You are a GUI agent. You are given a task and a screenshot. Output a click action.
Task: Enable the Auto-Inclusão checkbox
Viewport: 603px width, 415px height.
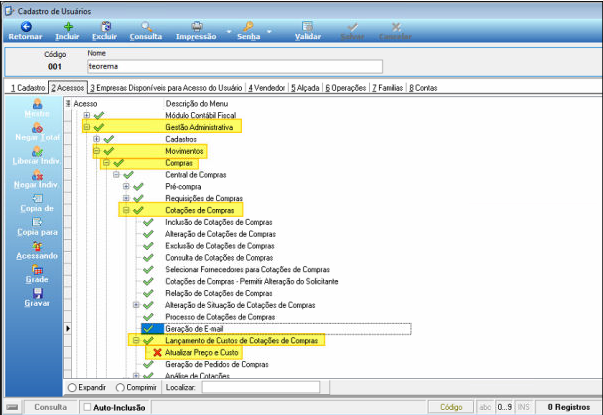87,407
